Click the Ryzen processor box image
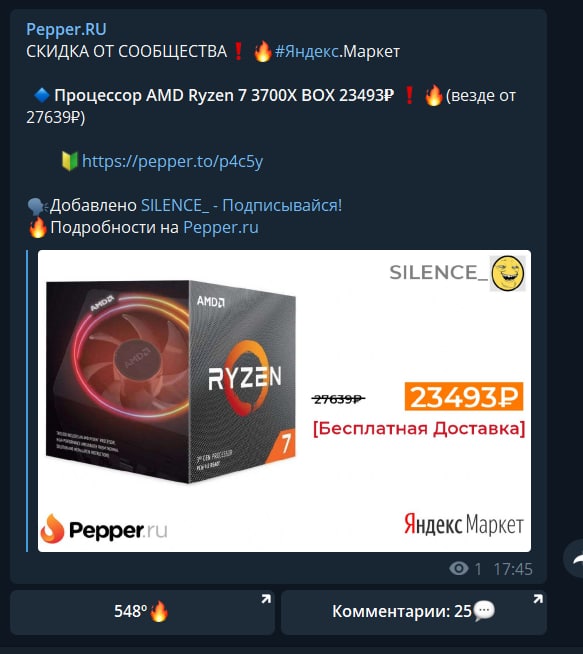The width and height of the screenshot is (583, 654). [x=171, y=382]
